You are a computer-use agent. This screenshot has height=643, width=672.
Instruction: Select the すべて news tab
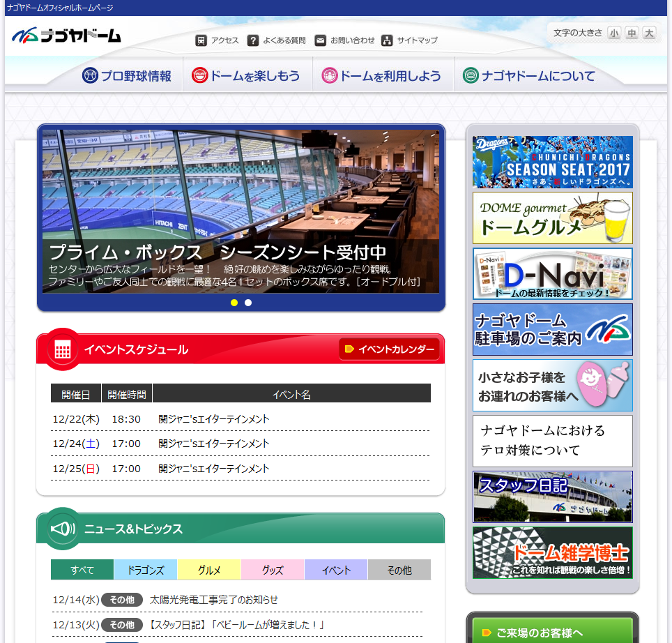click(82, 570)
